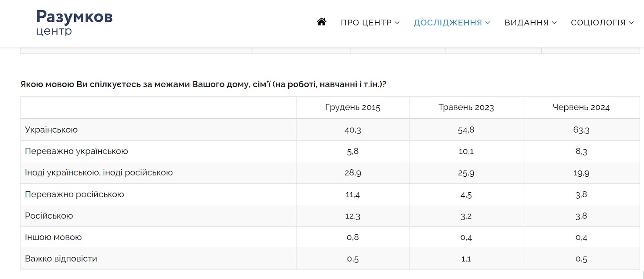This screenshot has width=644, height=279.
Task: Select the Переважно українською row label
Action: coord(76,151)
